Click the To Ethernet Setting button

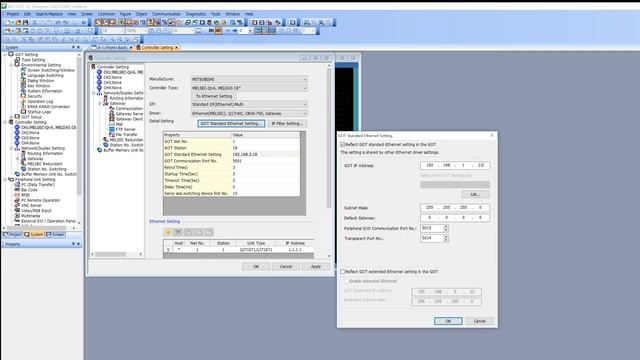214,96
